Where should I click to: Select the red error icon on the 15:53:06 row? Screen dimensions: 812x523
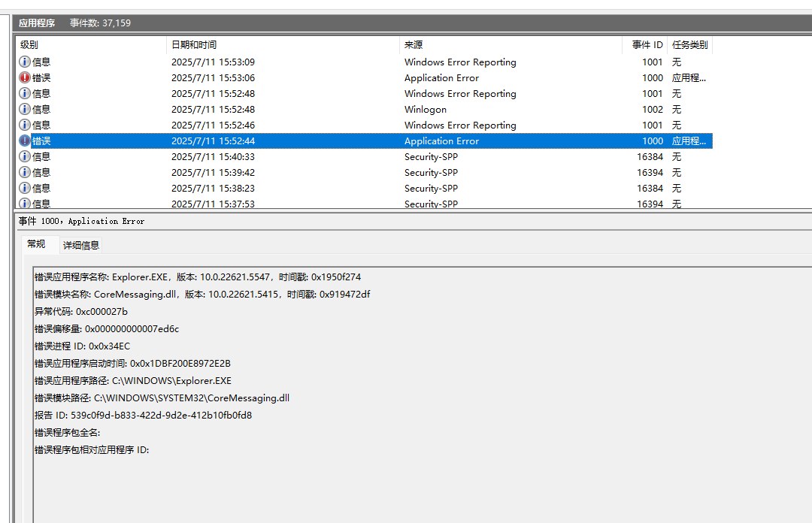(26, 77)
